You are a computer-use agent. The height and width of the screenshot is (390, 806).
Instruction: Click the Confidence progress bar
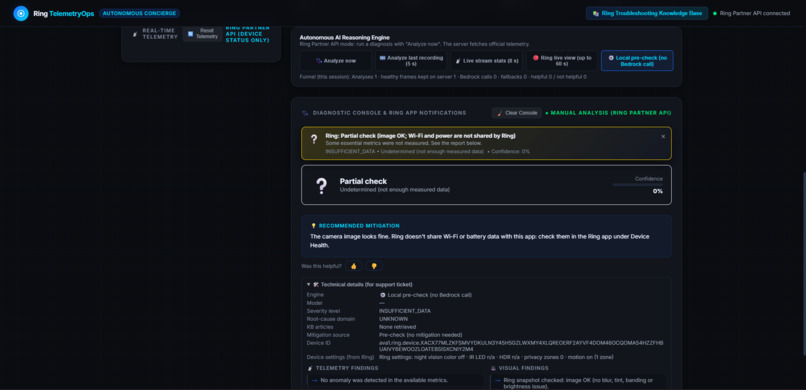(637, 184)
